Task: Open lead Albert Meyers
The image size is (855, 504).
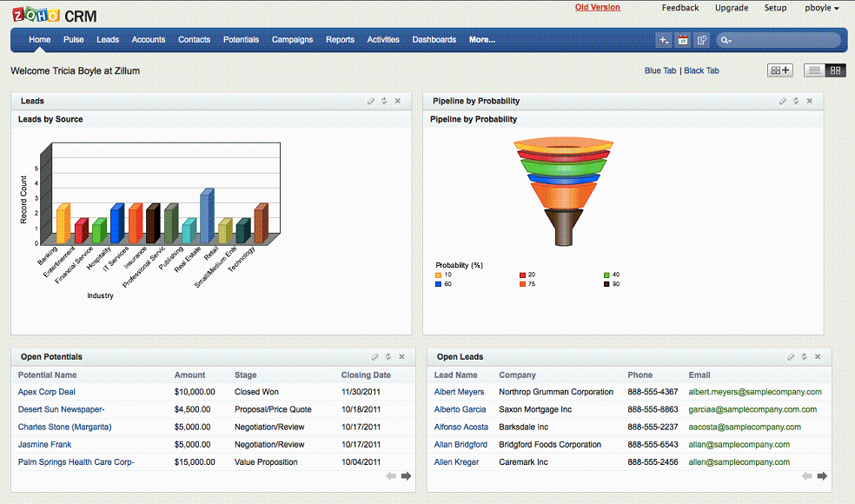Action: coord(459,392)
